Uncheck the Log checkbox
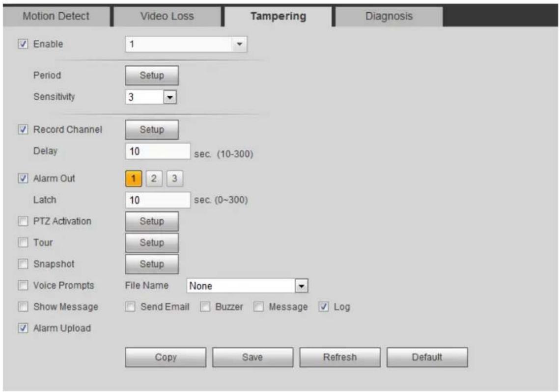 pos(324,307)
